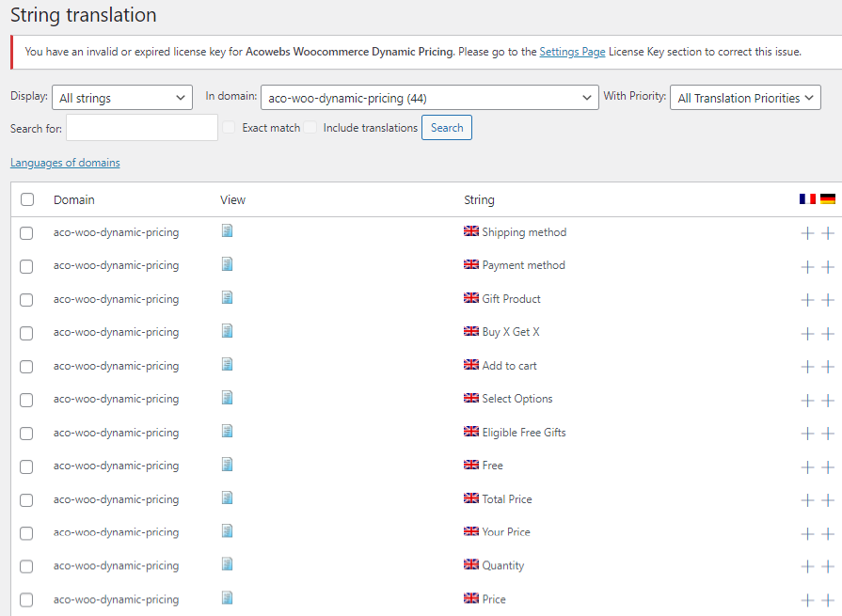Open the Languages of domains link
Image resolution: width=842 pixels, height=616 pixels.
pyautogui.click(x=65, y=163)
